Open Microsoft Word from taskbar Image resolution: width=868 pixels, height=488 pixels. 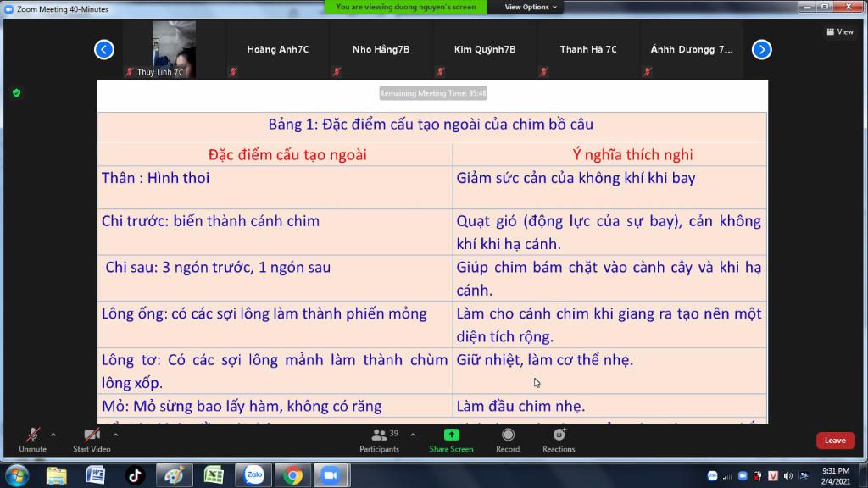coord(96,475)
